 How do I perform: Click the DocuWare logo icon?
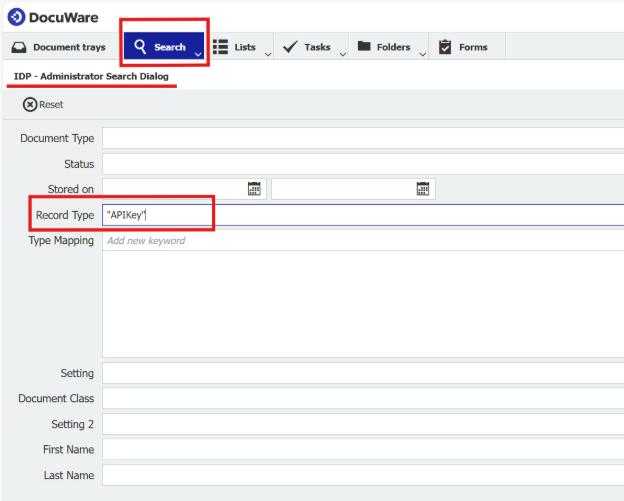point(16,17)
